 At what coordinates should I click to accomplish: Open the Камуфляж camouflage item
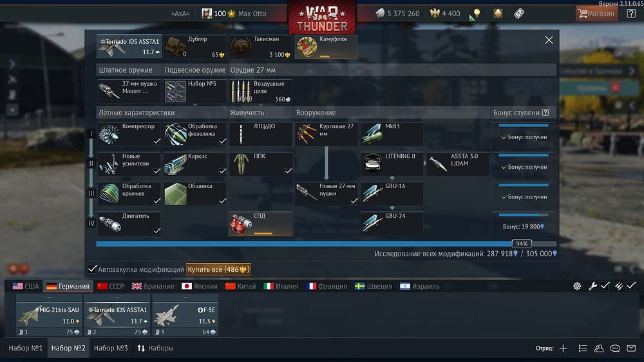(x=326, y=46)
